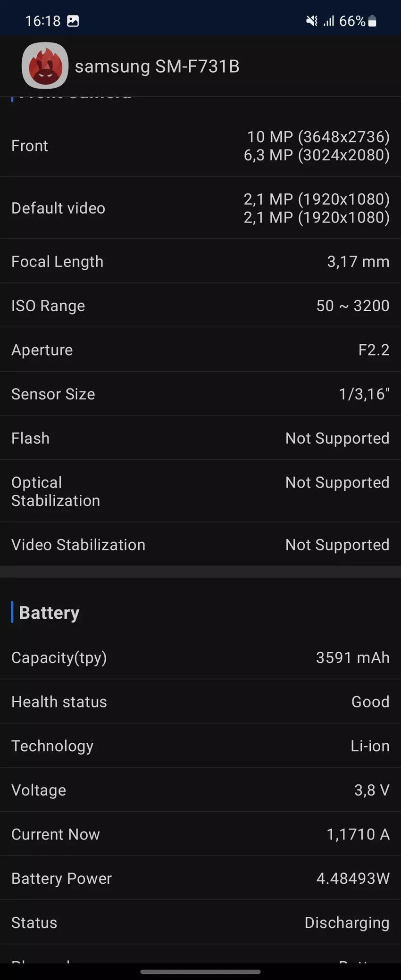Select the Aperture F2.2 row
This screenshot has height=980, width=401.
tap(200, 350)
